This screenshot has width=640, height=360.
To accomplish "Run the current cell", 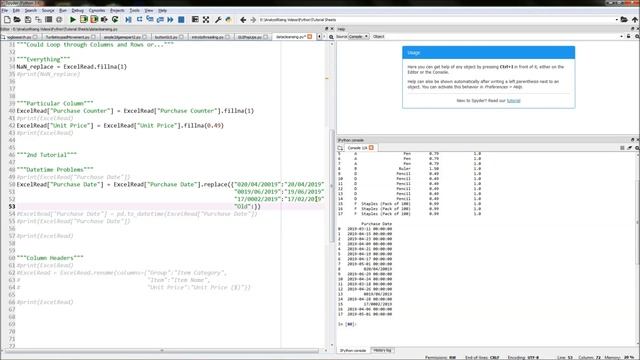I will (84, 19).
